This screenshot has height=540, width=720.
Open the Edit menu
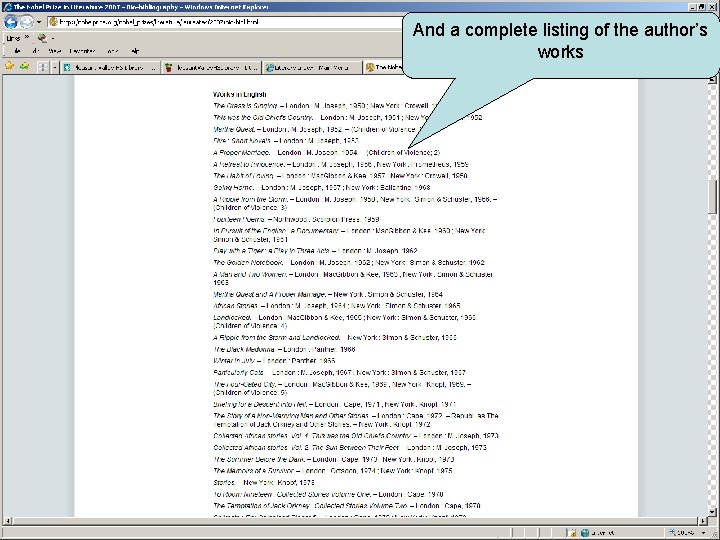36,51
